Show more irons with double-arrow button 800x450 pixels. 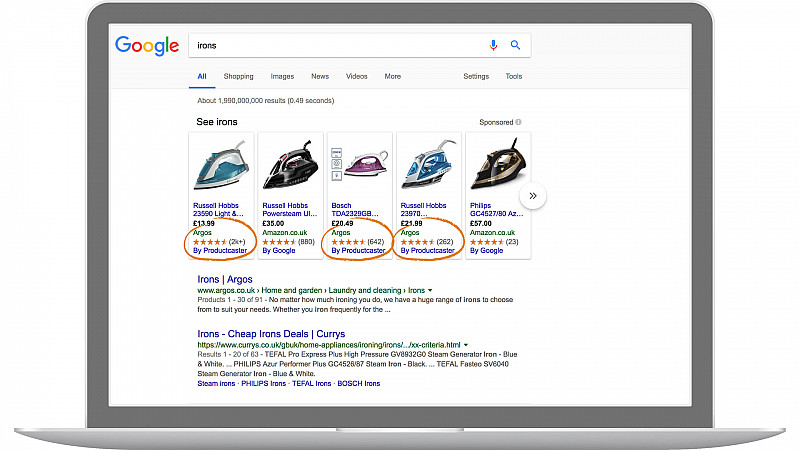533,196
